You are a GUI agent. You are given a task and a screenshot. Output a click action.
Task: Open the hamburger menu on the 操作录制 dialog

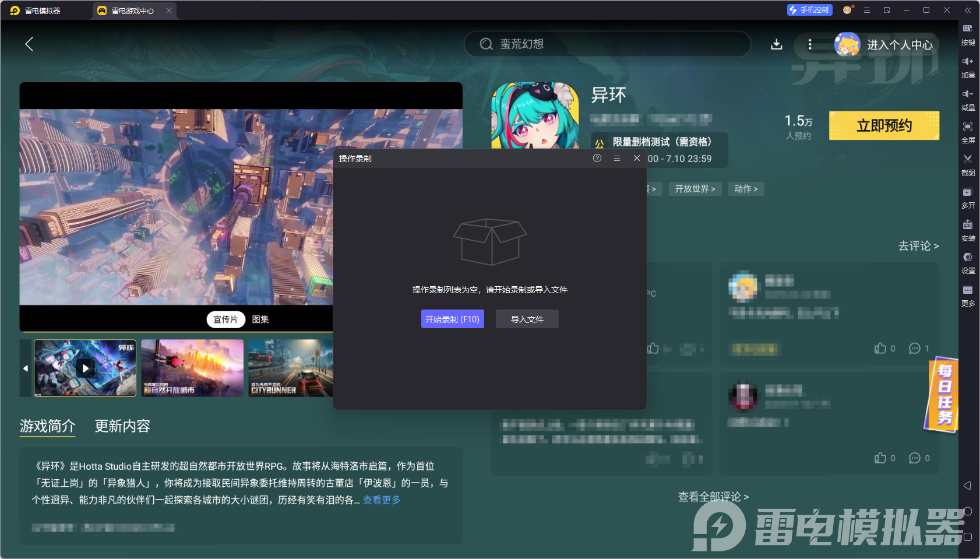click(x=616, y=158)
